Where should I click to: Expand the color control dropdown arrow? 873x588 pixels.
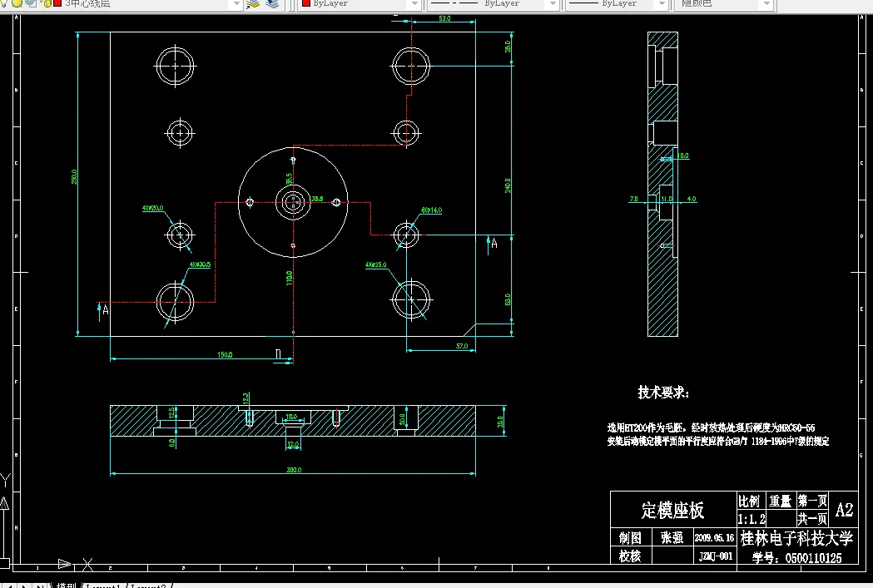tap(414, 4)
